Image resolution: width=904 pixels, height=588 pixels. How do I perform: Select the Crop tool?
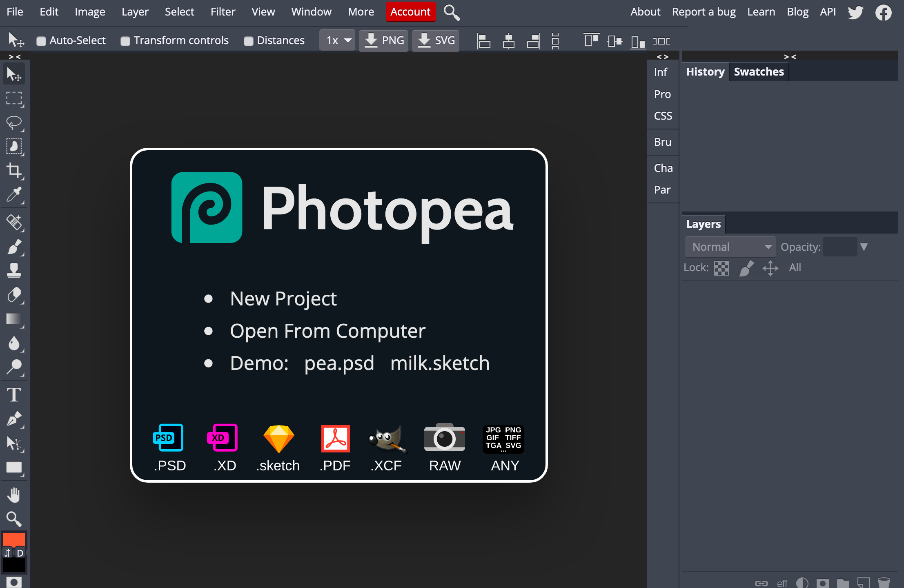pyautogui.click(x=14, y=171)
